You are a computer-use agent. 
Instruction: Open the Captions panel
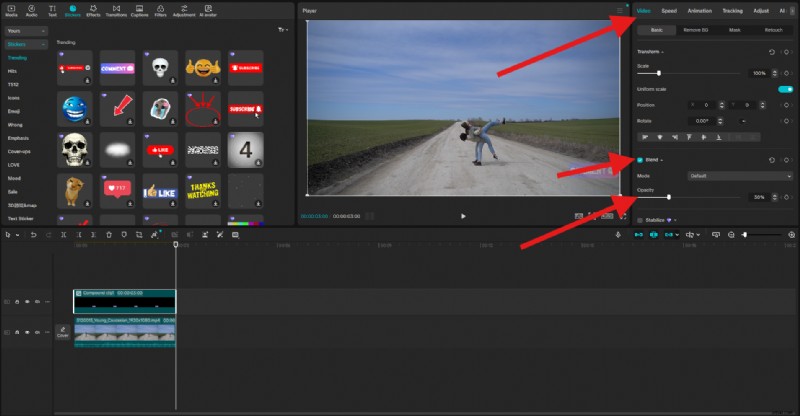tap(139, 11)
